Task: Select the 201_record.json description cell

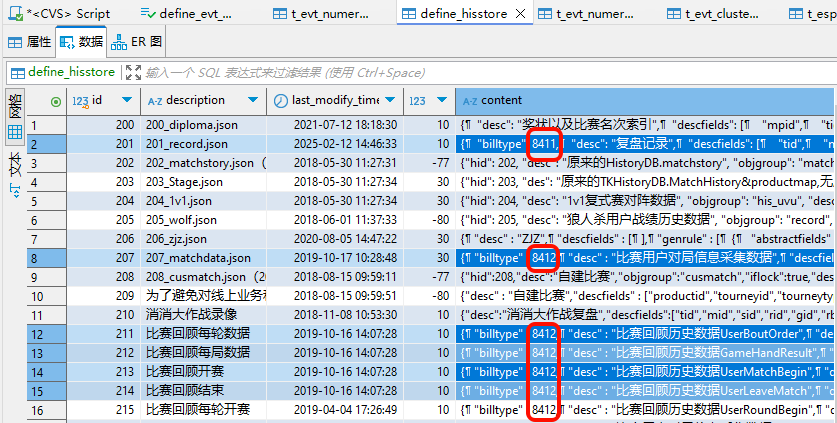Action: [x=200, y=144]
